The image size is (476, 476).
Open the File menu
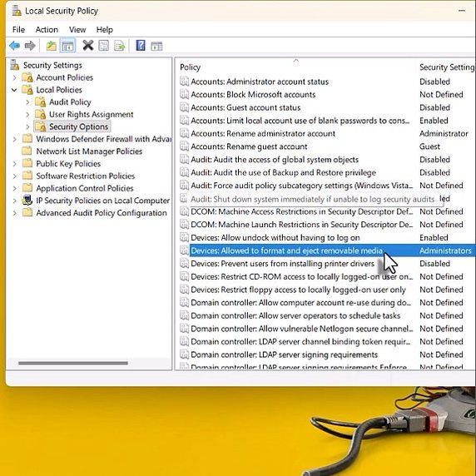coord(18,29)
